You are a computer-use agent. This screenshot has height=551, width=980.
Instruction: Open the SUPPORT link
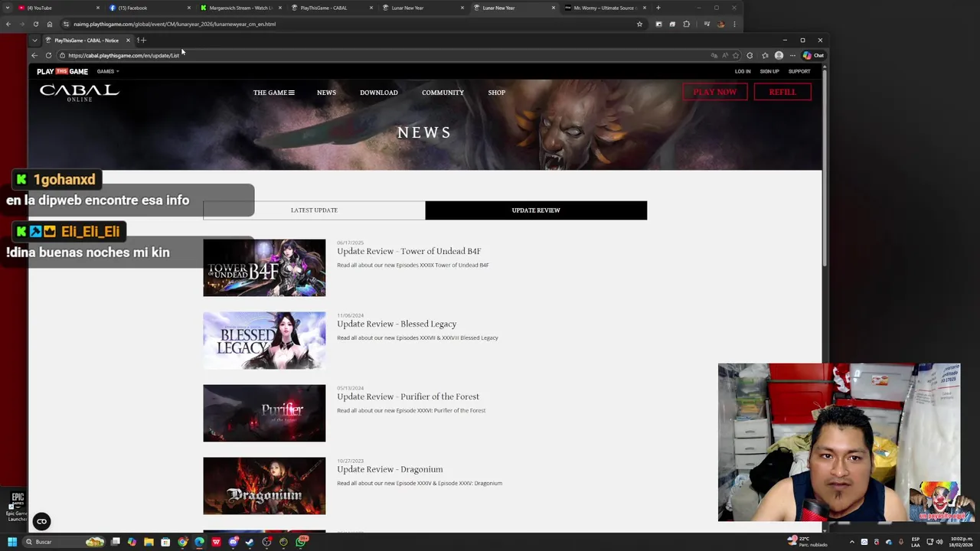pyautogui.click(x=799, y=71)
